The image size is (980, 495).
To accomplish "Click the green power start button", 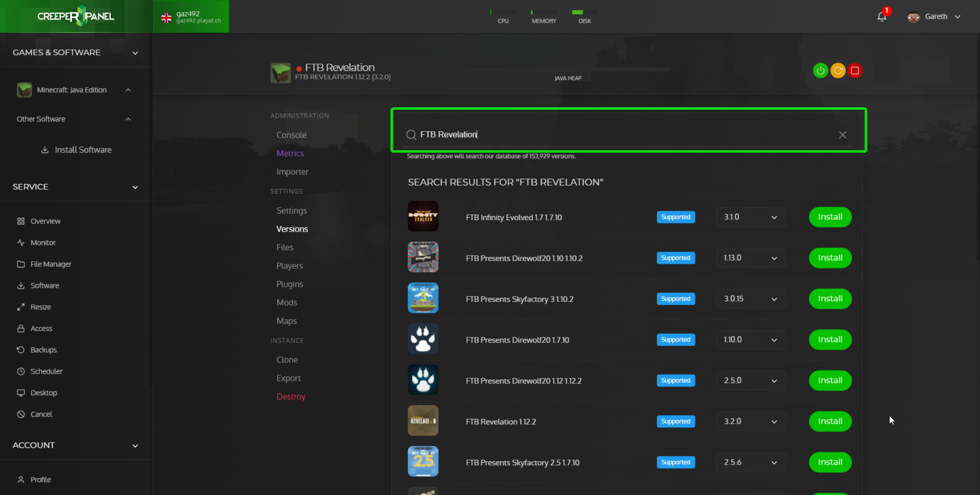I will pyautogui.click(x=821, y=71).
